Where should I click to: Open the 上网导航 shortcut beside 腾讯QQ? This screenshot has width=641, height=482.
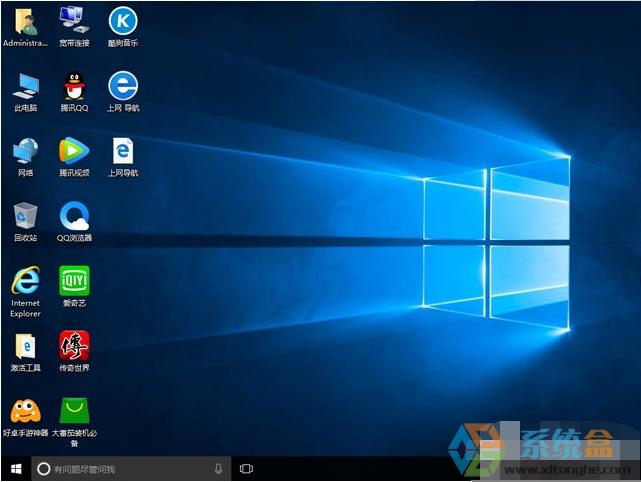tap(122, 86)
